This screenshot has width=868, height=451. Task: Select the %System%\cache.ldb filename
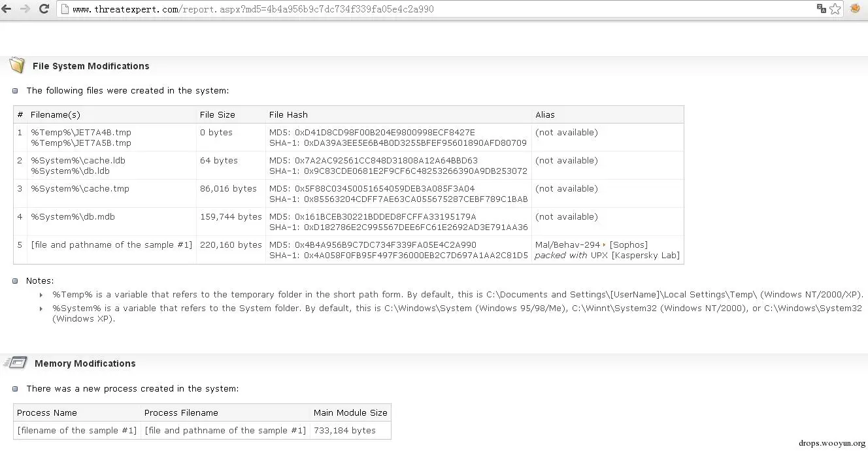pos(78,161)
